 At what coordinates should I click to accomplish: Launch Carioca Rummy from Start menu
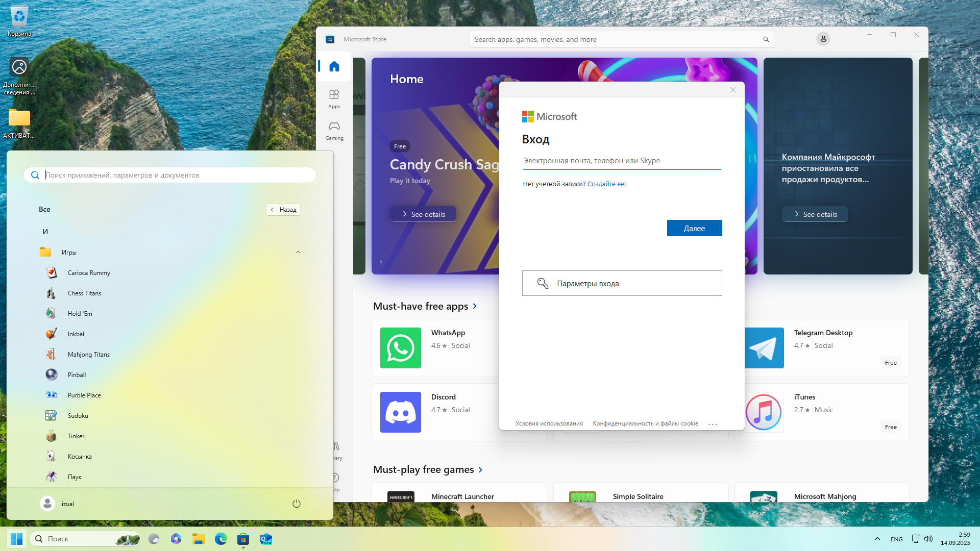coord(170,273)
